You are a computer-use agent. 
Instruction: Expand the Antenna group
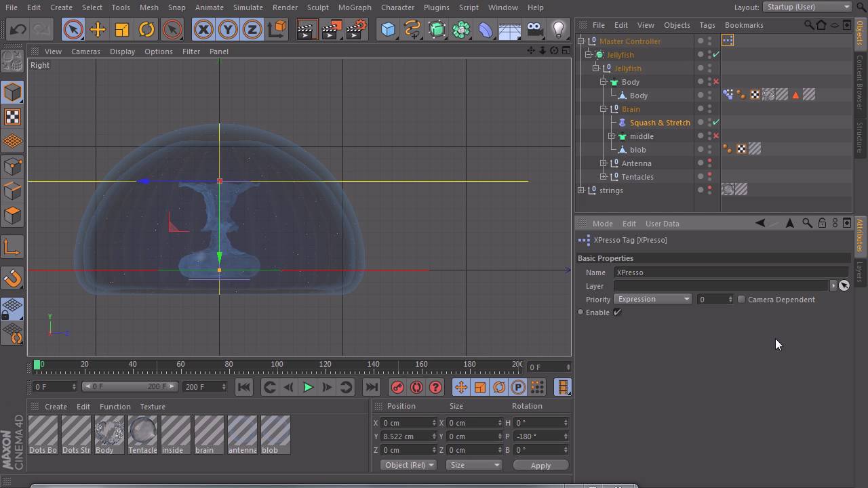[x=604, y=163]
